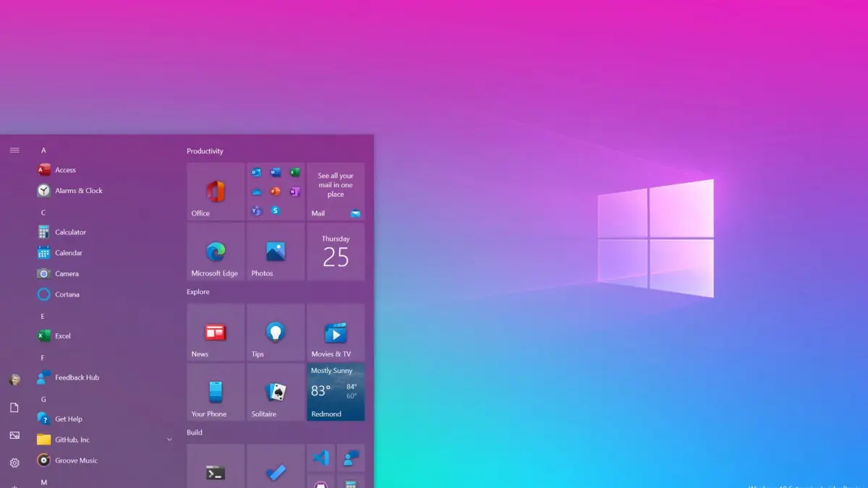The image size is (868, 488).
Task: Launch Microsoft Teams from the tile folder
Action: tap(256, 211)
